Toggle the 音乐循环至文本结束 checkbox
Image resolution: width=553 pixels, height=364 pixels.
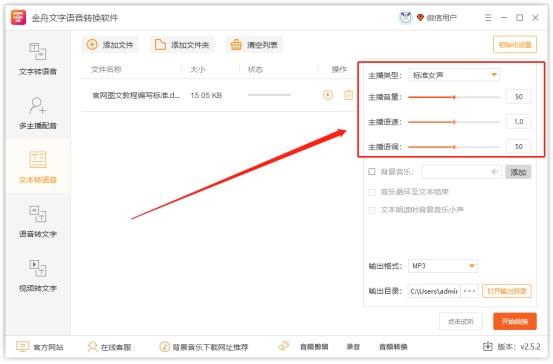372,192
